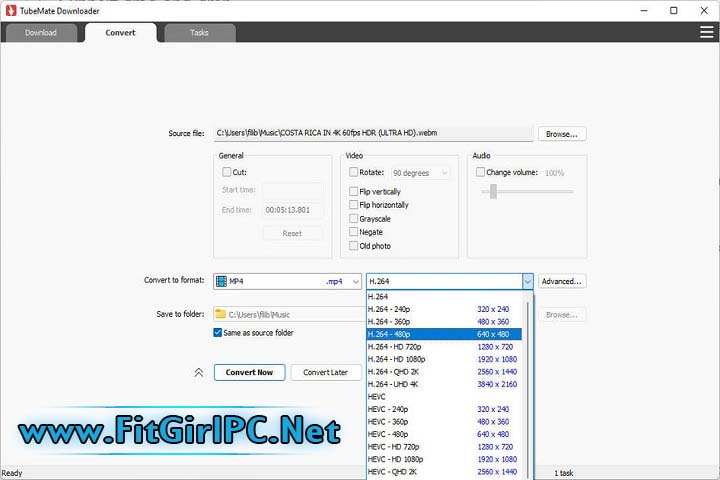Click the Source file path field

coord(372,133)
